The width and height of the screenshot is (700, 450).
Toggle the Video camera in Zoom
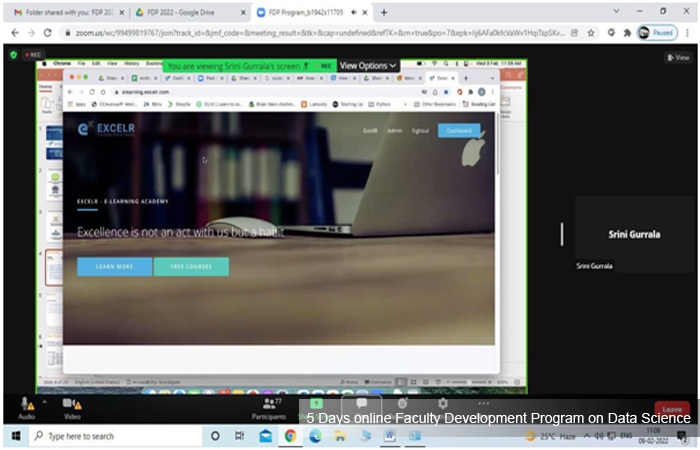(x=72, y=408)
